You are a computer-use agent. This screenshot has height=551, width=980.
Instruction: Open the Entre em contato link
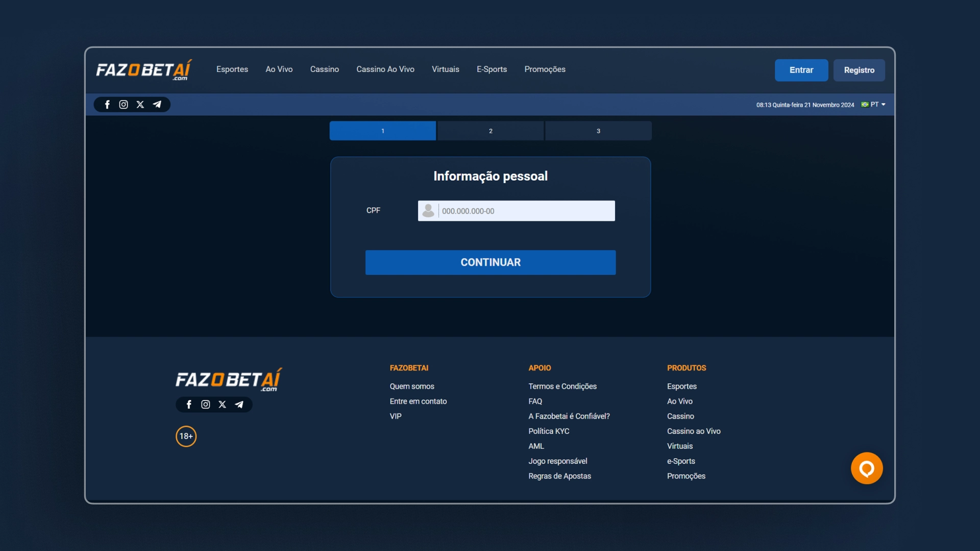coord(418,402)
